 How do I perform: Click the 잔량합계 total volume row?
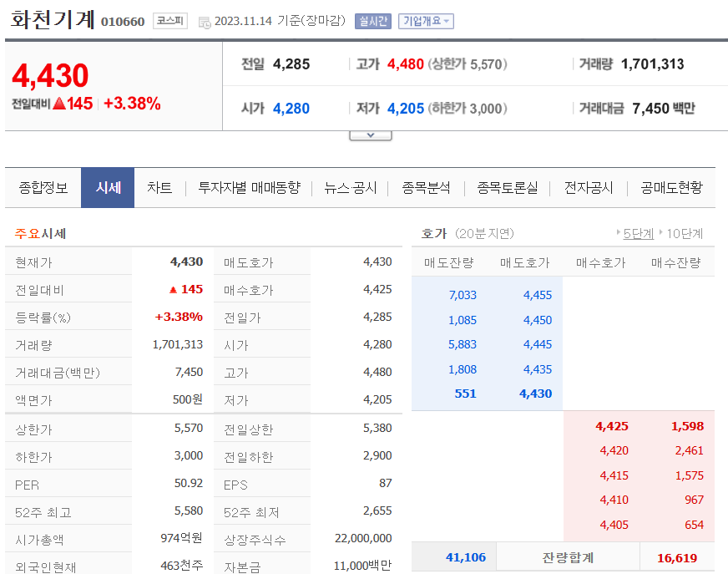pos(569,556)
